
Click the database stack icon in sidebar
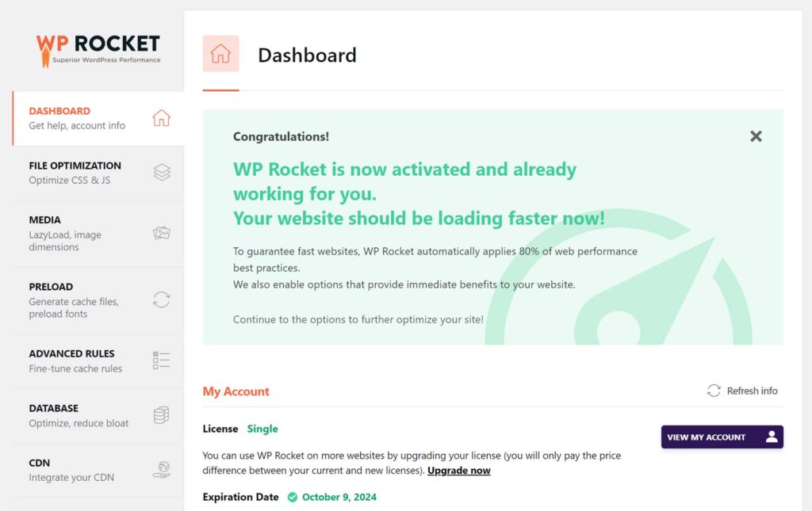pyautogui.click(x=162, y=415)
